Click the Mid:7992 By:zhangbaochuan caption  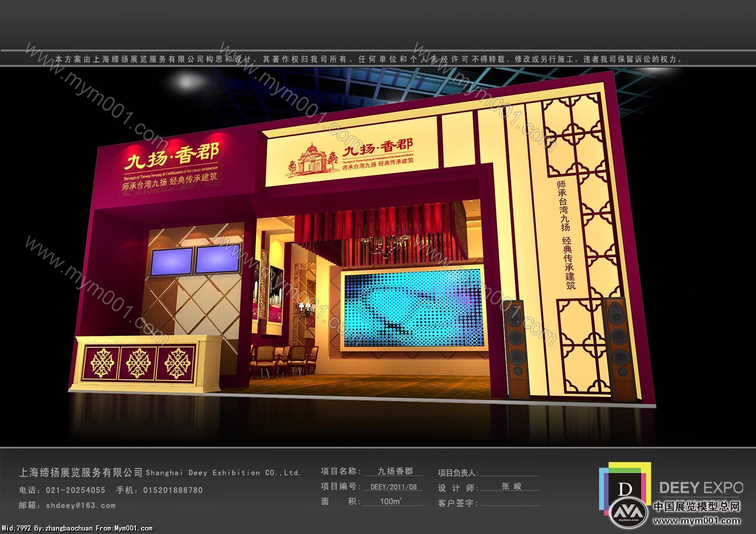77,528
